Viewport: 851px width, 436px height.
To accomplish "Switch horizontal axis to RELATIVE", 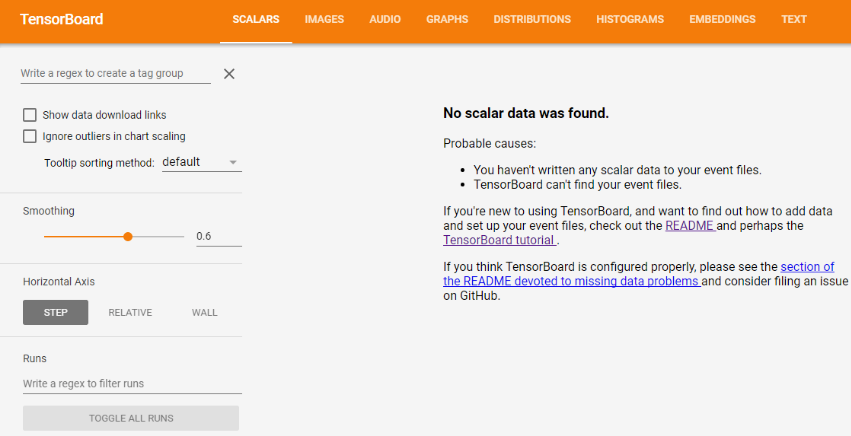I will (x=130, y=312).
